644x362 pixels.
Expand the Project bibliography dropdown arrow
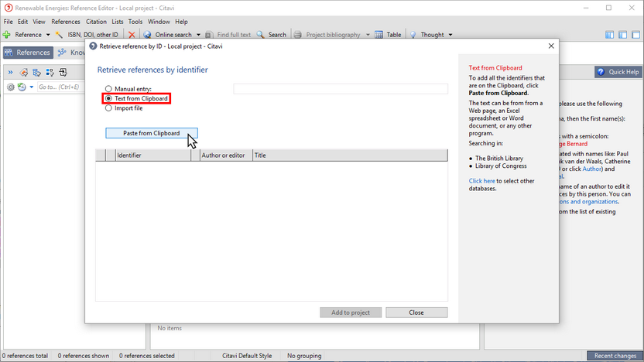click(x=368, y=35)
